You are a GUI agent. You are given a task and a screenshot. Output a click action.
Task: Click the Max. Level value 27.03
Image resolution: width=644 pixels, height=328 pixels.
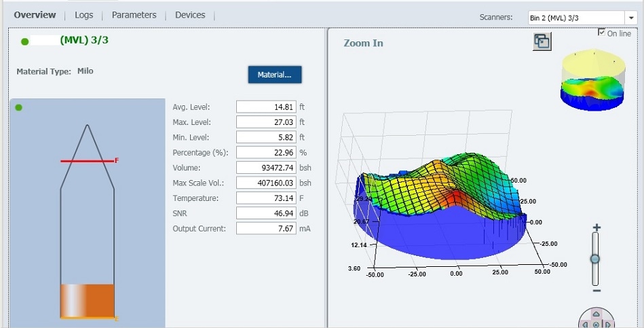click(x=266, y=122)
